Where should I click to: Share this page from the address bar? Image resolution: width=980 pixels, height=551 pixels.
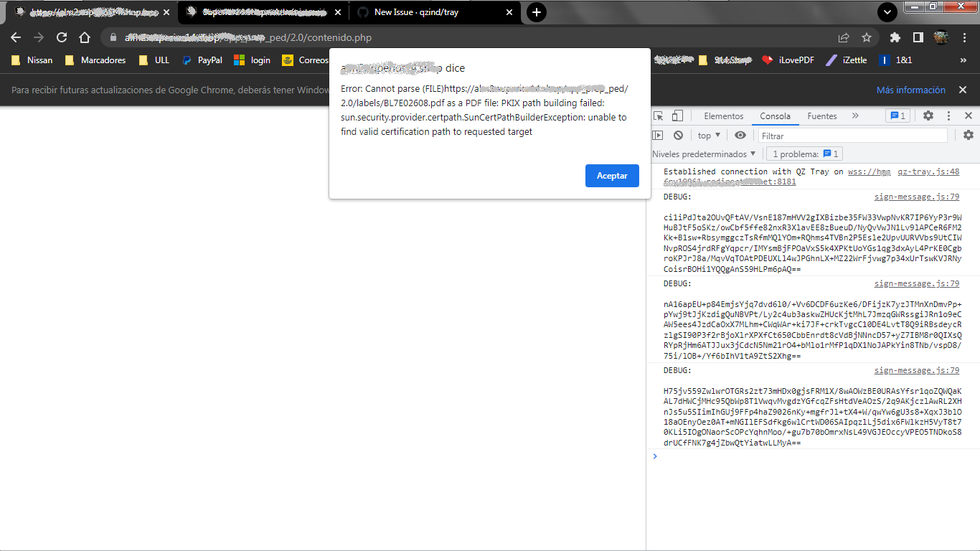pos(844,37)
